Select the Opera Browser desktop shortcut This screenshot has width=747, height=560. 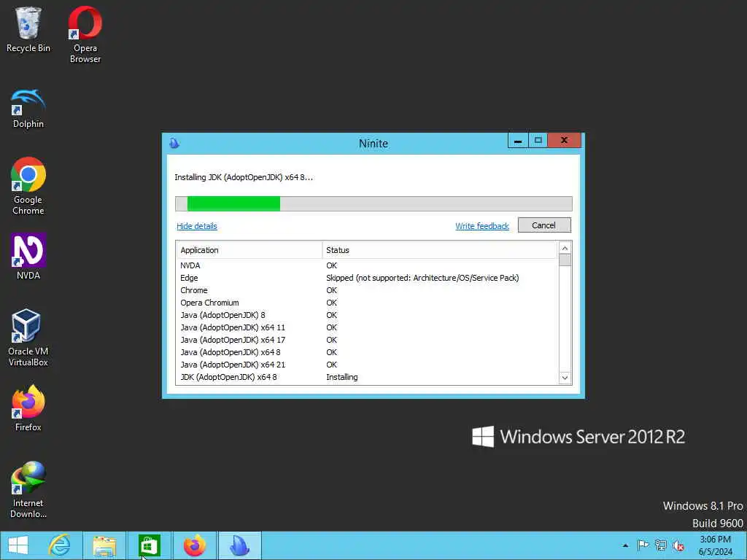tap(85, 34)
